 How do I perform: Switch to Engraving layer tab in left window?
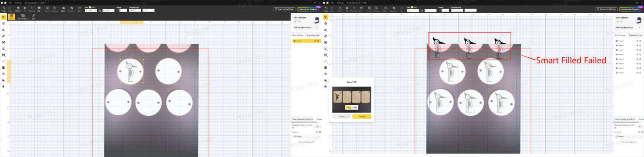coord(313,35)
